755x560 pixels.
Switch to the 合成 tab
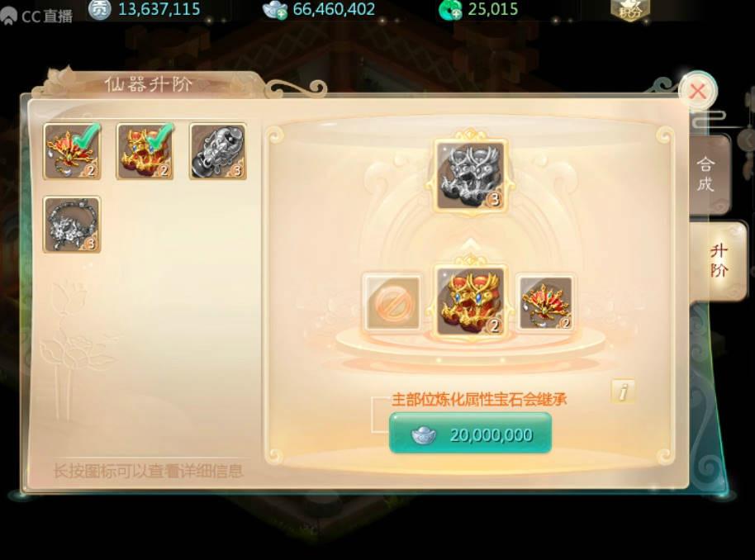coord(706,174)
